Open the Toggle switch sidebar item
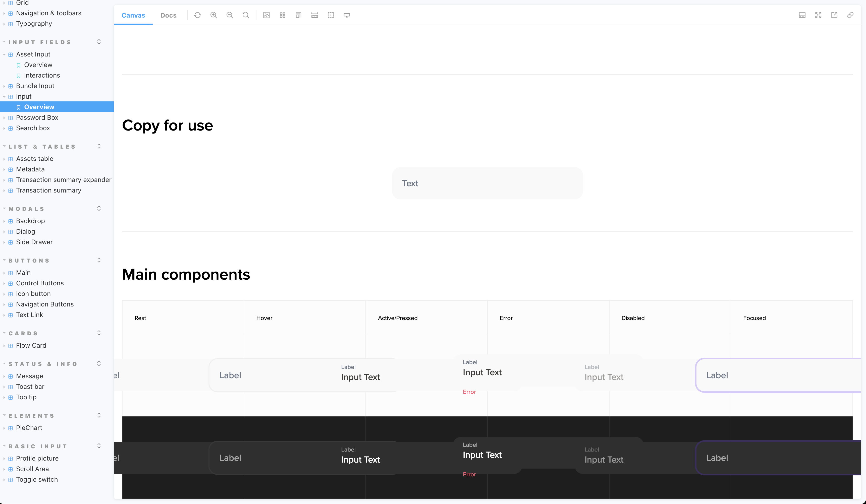Image resolution: width=866 pixels, height=504 pixels. [37, 479]
